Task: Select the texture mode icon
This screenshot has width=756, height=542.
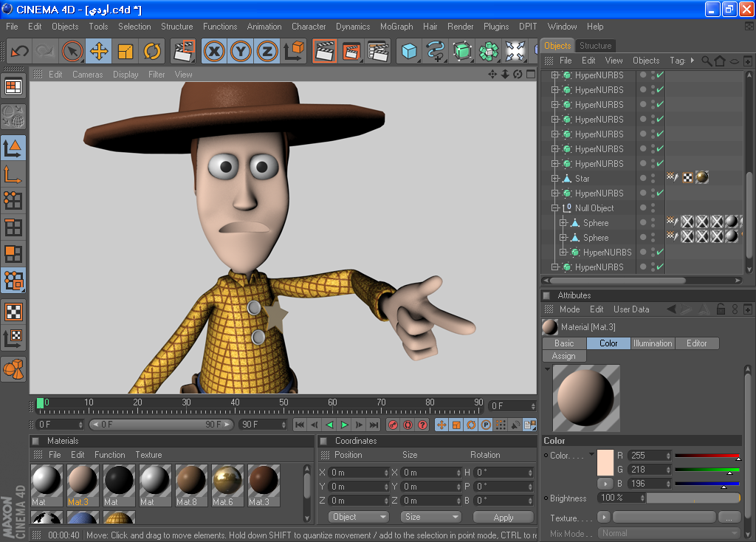Action: [13, 312]
